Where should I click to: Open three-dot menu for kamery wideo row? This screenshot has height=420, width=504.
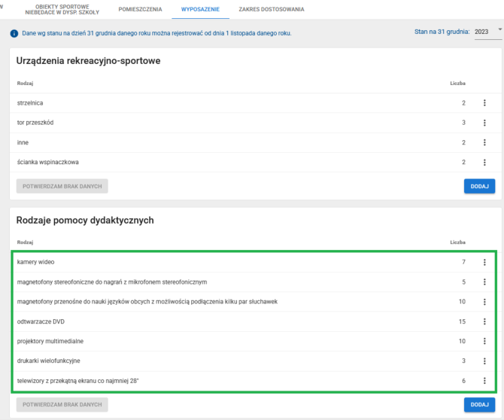(484, 262)
